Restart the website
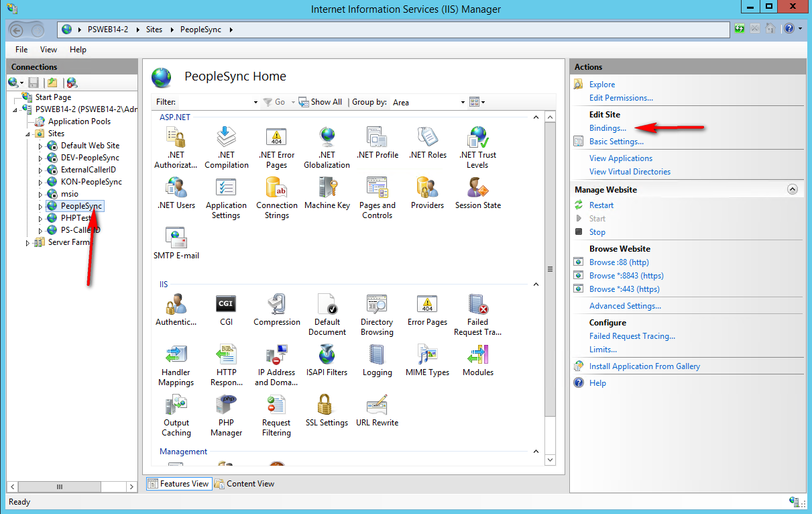Image resolution: width=812 pixels, height=514 pixels. (601, 205)
